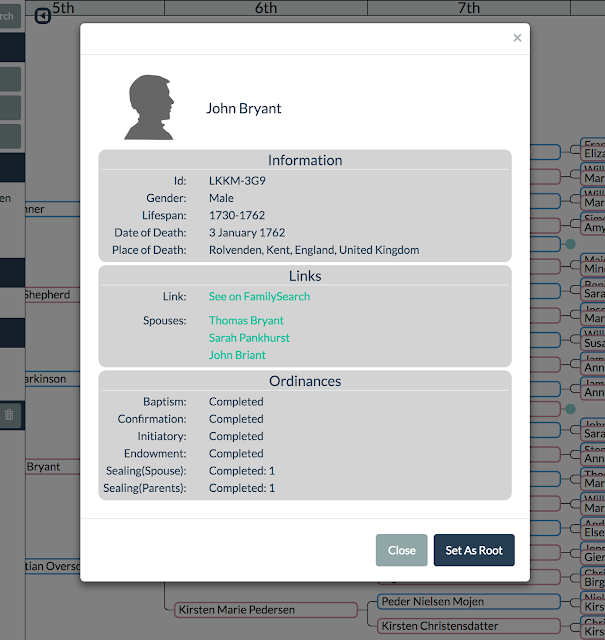Select the Shepherd node in the 5th column

click(x=53, y=295)
